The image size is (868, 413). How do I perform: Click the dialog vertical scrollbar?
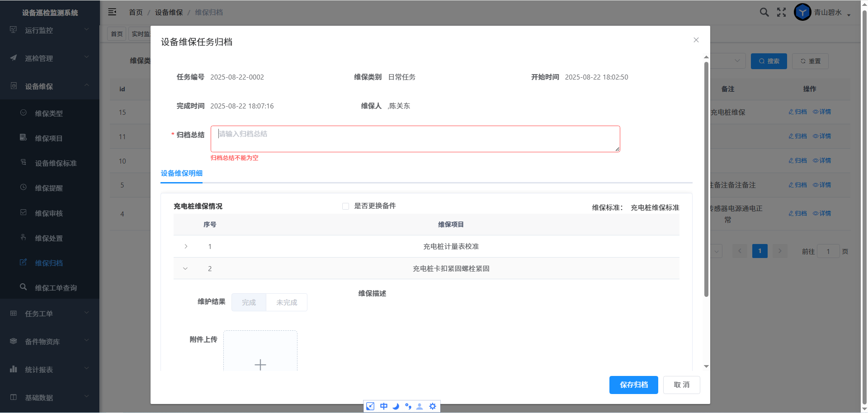706,181
